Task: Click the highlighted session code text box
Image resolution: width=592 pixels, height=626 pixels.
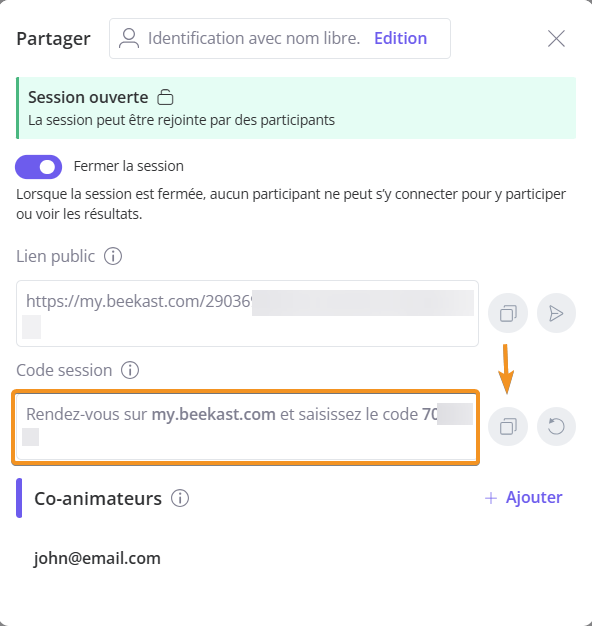Action: click(246, 427)
